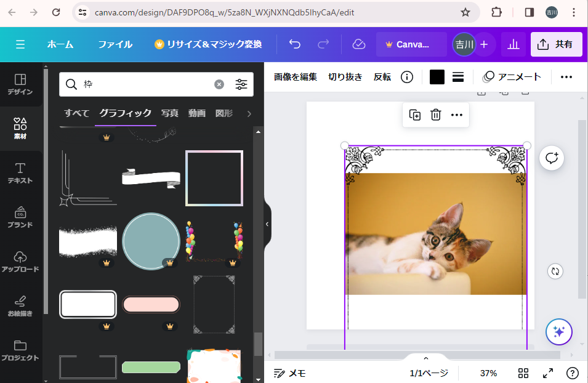Click the 画像を編集 button

point(296,77)
